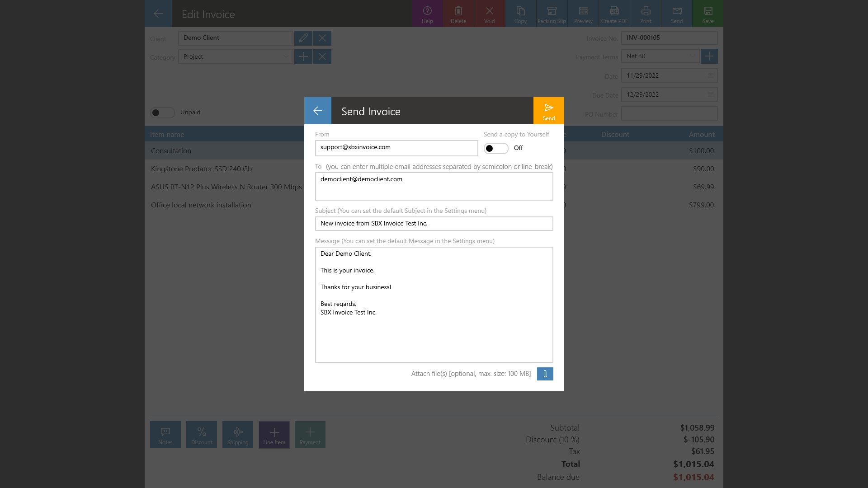868x488 pixels.
Task: Void the invoice
Action: click(489, 14)
